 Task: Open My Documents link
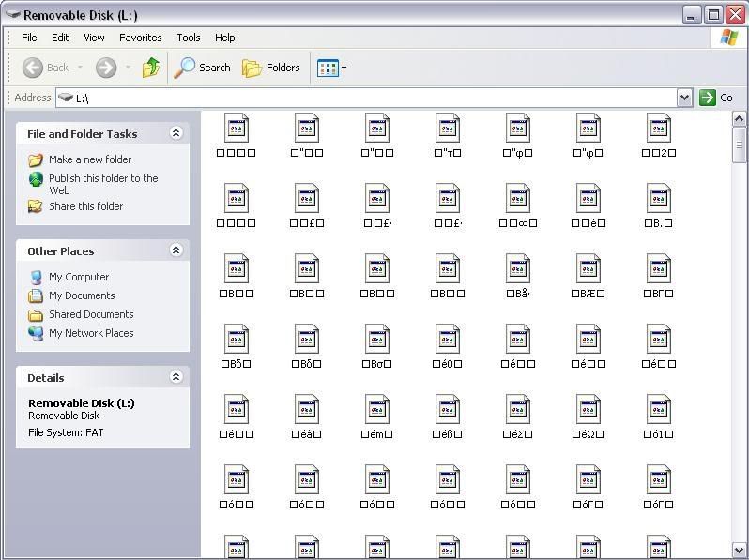click(x=82, y=295)
